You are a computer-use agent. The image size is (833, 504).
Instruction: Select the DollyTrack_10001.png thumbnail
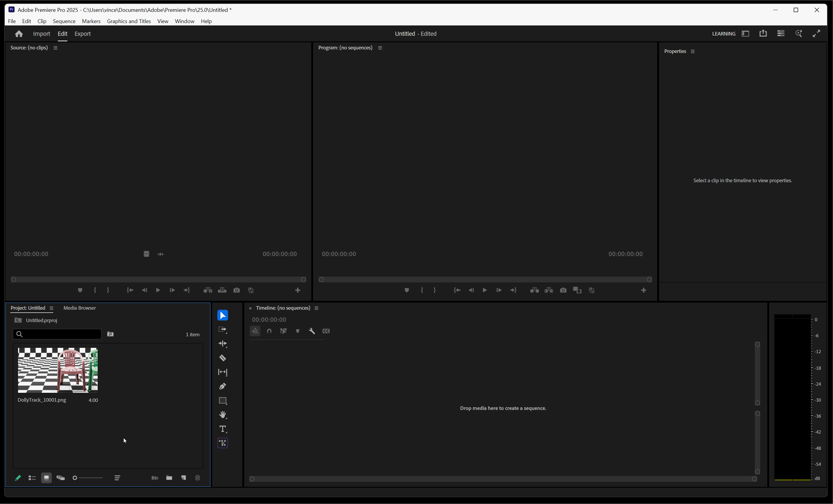pyautogui.click(x=57, y=370)
